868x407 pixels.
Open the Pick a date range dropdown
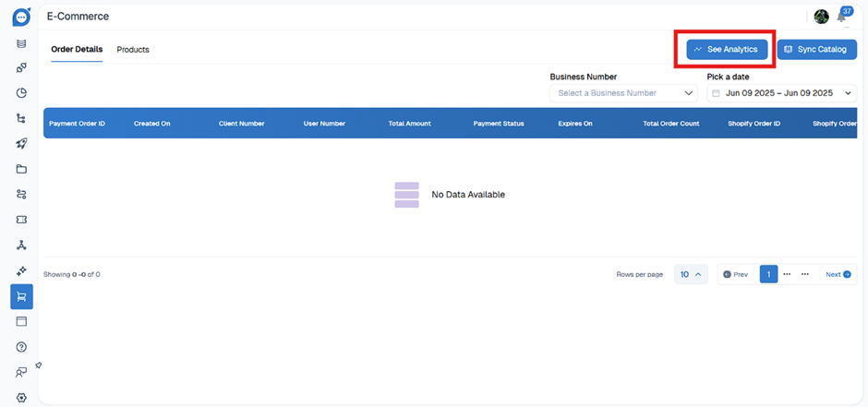point(781,93)
